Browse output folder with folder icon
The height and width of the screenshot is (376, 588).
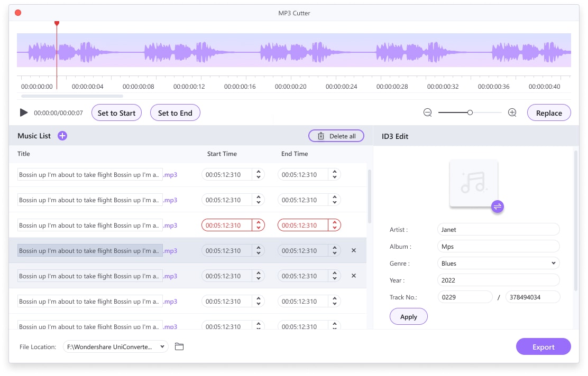pos(179,347)
